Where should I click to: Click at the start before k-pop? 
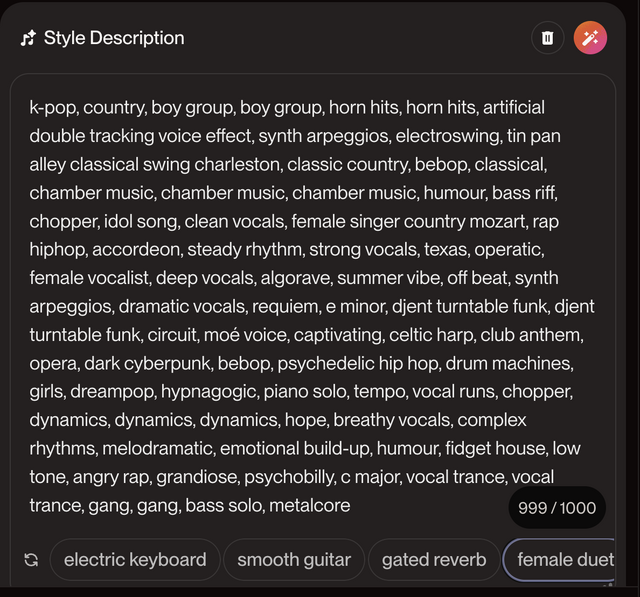[29, 108]
